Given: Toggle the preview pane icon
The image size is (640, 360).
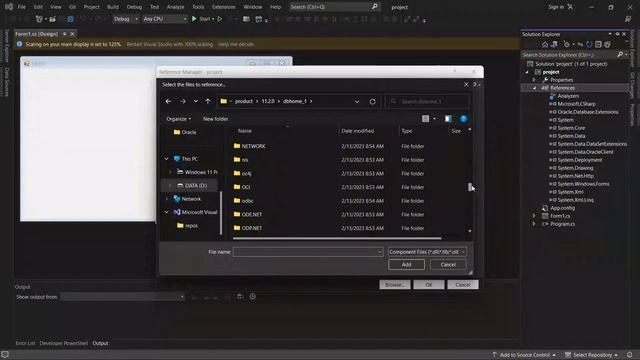Looking at the screenshot, I should point(448,119).
